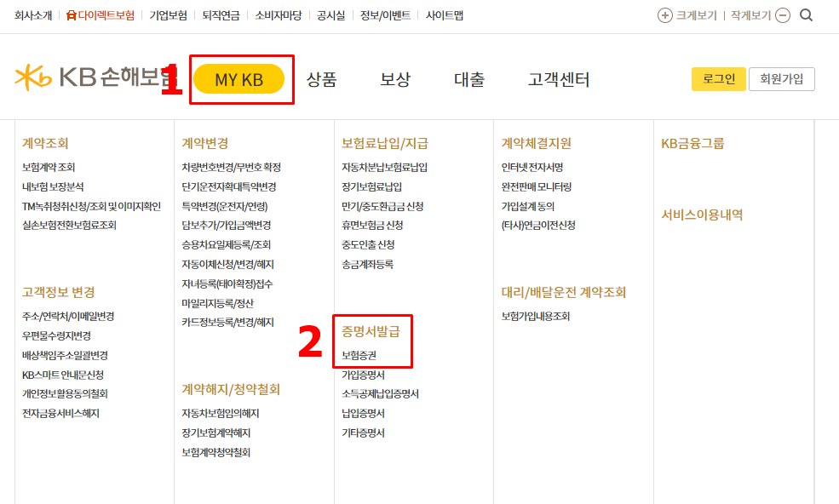The height and width of the screenshot is (504, 839).
Task: Open 특약변경(운전자/연령)
Action: [x=225, y=206]
